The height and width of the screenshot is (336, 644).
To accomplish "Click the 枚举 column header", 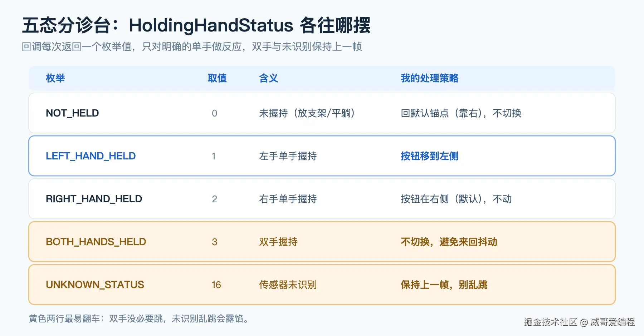I will pyautogui.click(x=55, y=78).
